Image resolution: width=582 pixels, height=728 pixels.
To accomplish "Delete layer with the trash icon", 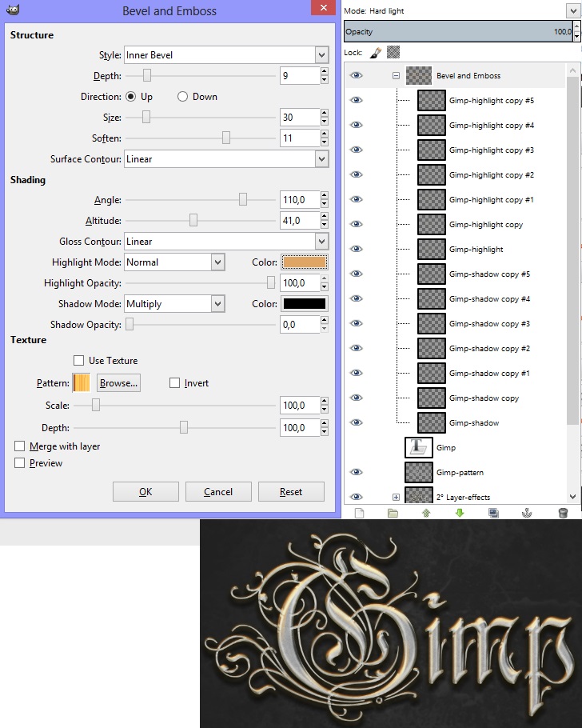I will pyautogui.click(x=563, y=513).
